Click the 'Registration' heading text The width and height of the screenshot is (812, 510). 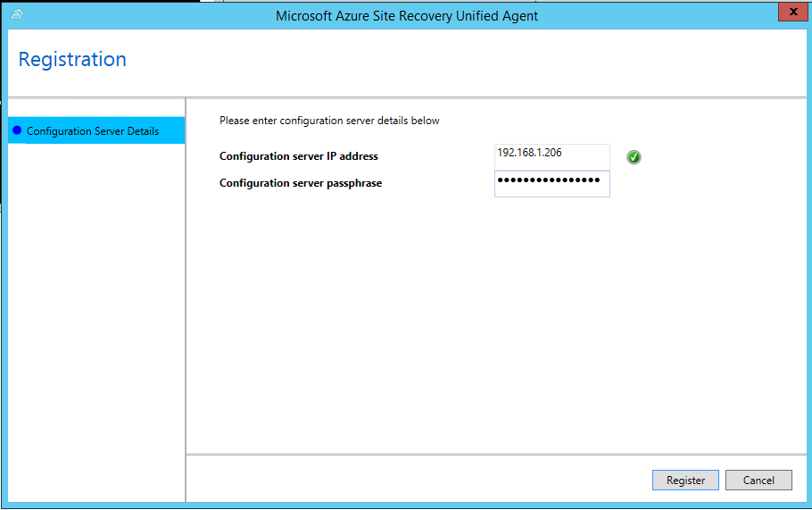[x=72, y=60]
